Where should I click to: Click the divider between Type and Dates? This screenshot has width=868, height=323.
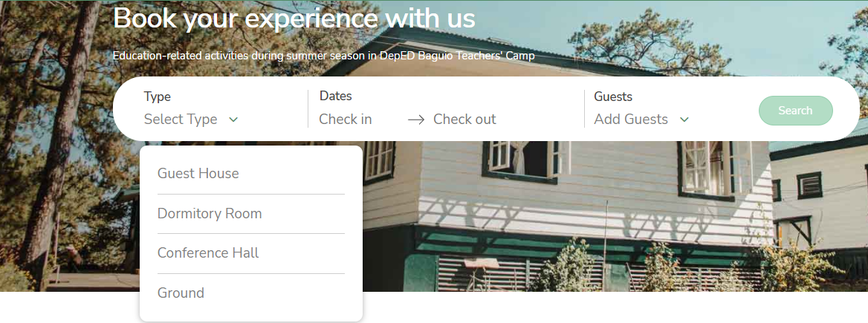tap(308, 109)
